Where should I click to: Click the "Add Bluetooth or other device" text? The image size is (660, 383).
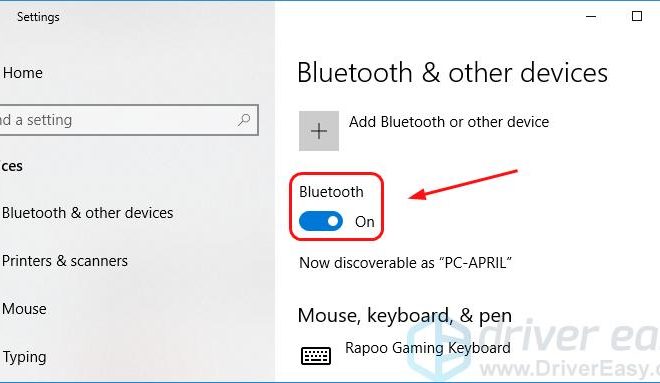(449, 122)
